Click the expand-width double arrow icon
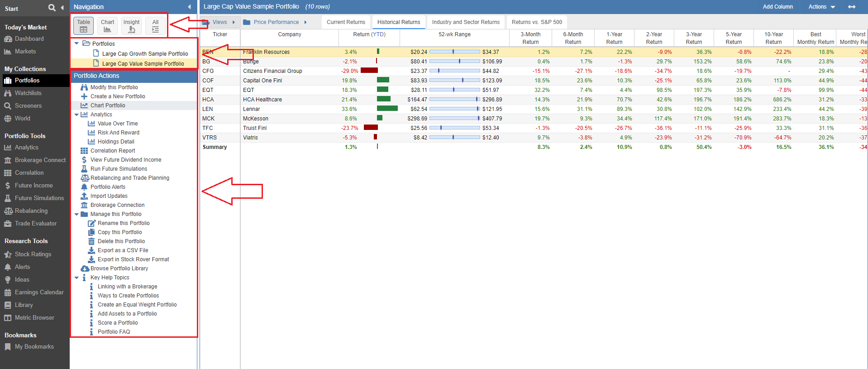Viewport: 868px width, 369px height. (852, 7)
